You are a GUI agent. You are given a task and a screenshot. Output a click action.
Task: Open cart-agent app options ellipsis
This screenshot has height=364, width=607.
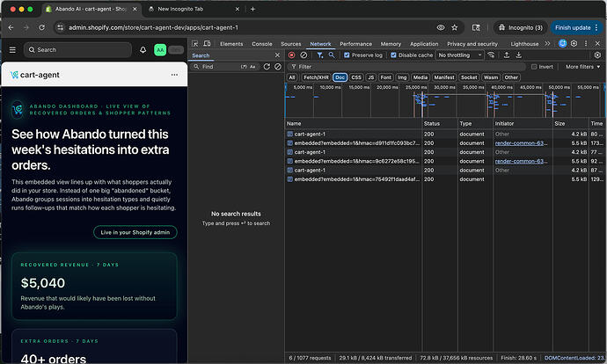pyautogui.click(x=174, y=75)
